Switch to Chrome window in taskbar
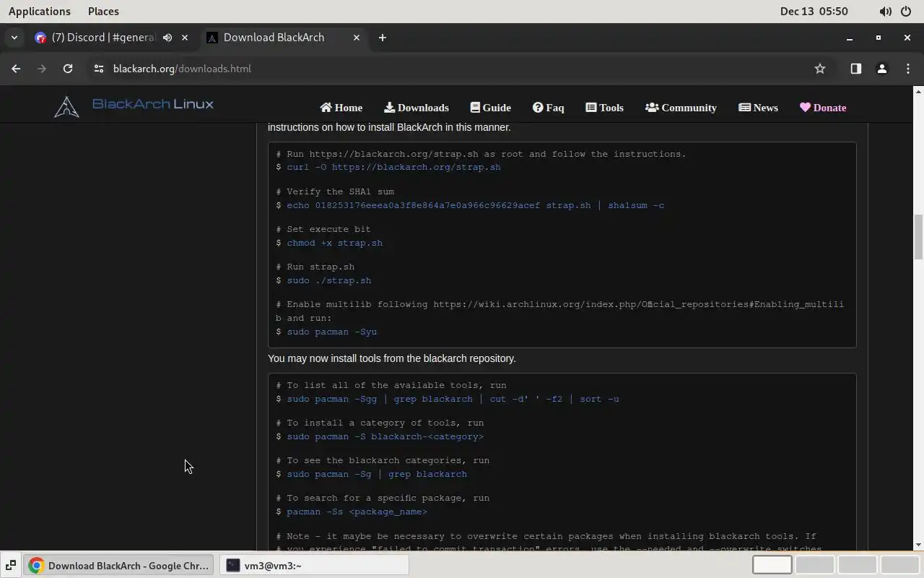924x578 pixels. point(119,565)
